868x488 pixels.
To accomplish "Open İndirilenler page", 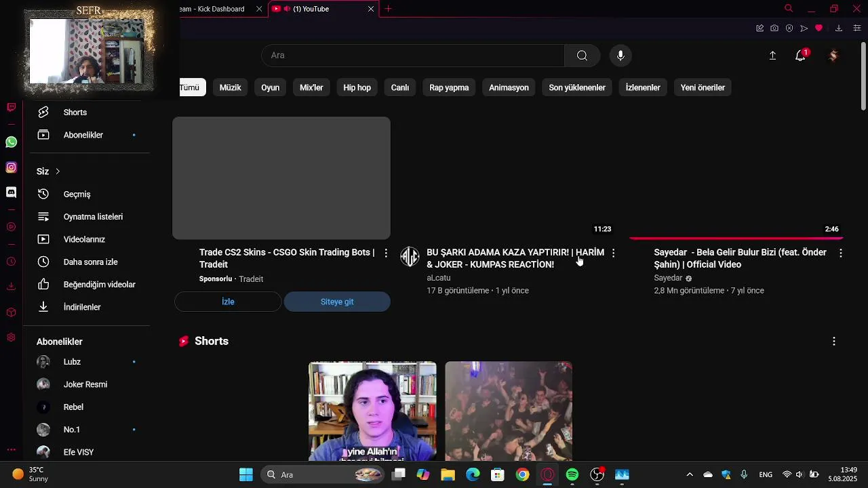I will point(87,307).
